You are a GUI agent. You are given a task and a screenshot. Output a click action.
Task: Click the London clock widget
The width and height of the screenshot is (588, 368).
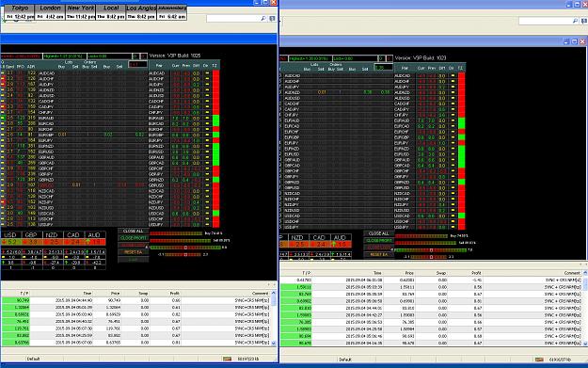click(x=50, y=12)
